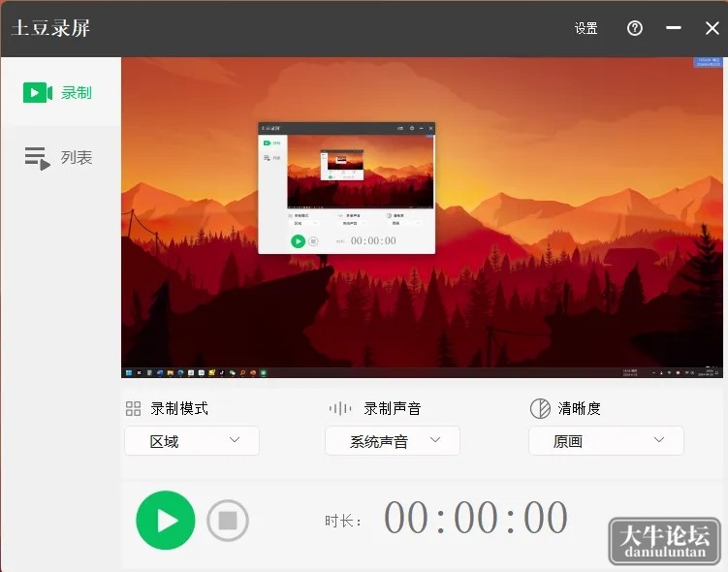Minimize the 土豆录屏 window
The image size is (728, 572).
coord(673,28)
